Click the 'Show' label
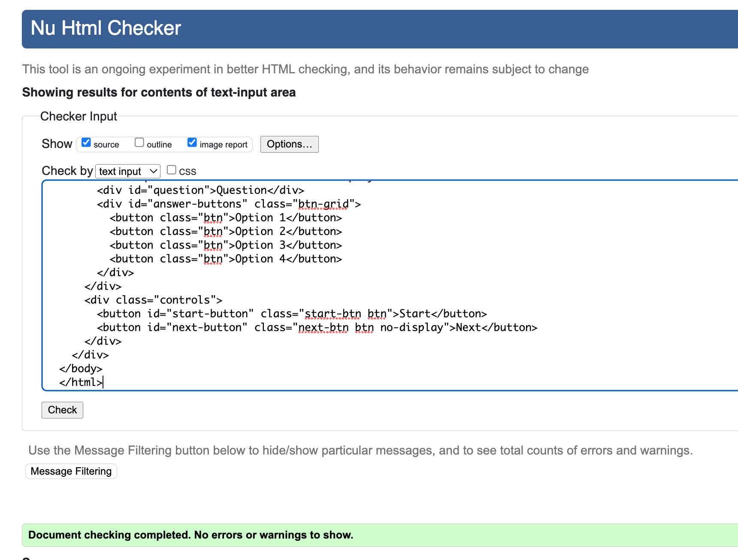The image size is (738, 560). point(57,144)
